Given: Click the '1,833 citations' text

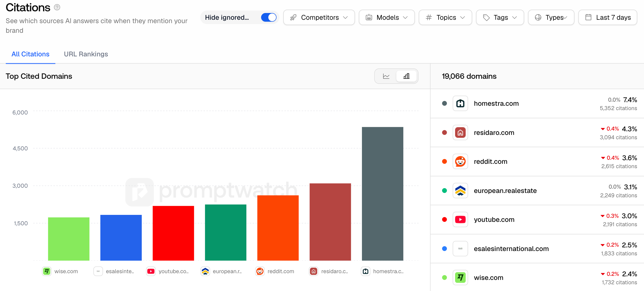Looking at the screenshot, I should tap(619, 253).
